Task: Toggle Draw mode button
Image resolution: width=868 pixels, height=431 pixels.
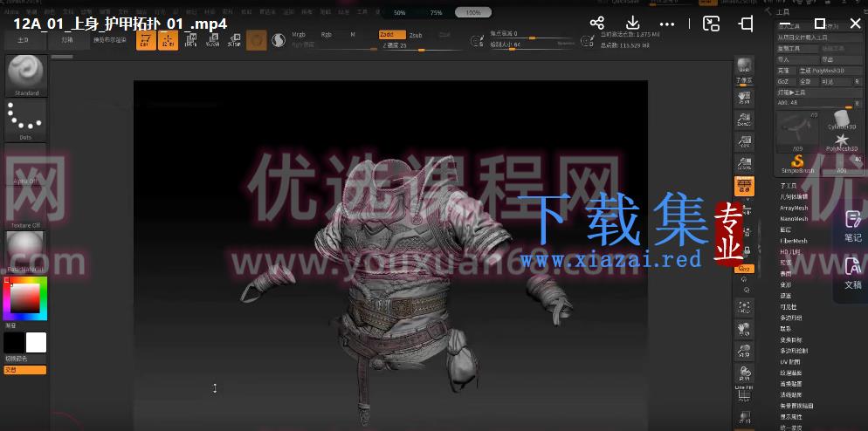Action: [168, 40]
